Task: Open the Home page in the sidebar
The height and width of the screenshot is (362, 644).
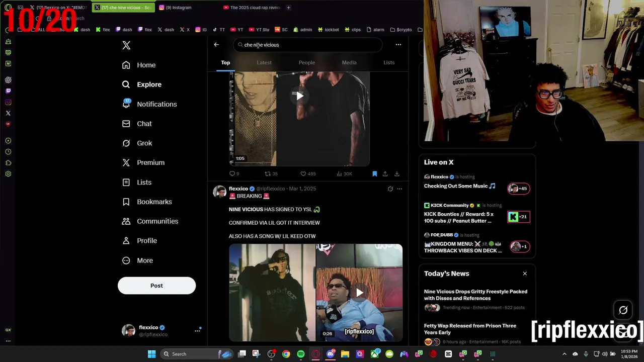Action: click(x=139, y=65)
